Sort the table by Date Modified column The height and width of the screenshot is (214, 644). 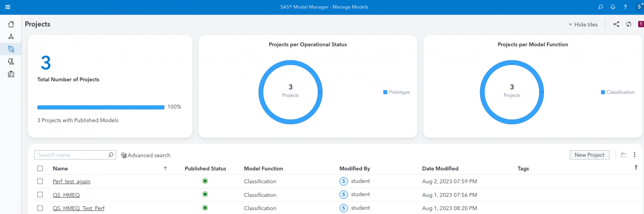pyautogui.click(x=440, y=169)
